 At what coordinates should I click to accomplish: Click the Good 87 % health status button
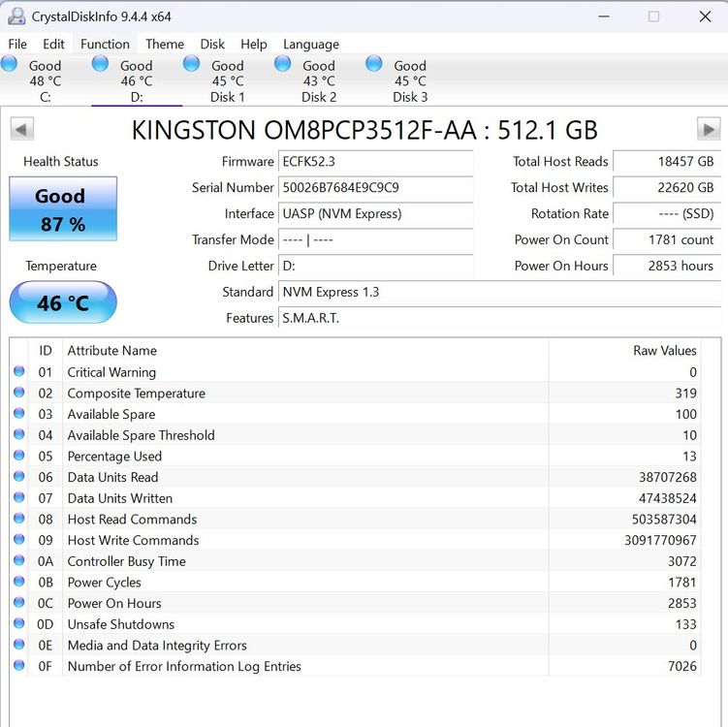pos(63,209)
